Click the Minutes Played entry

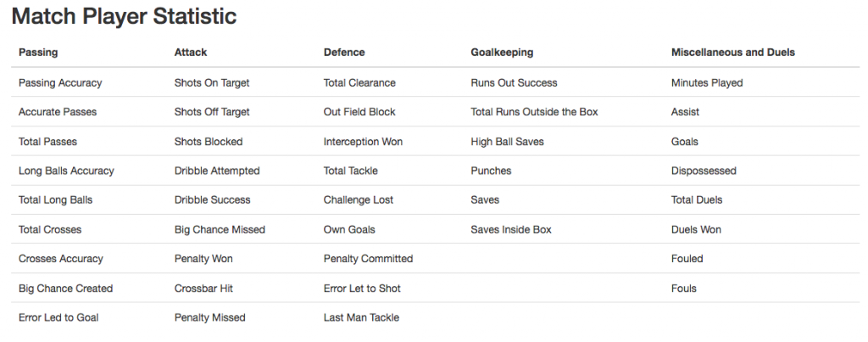coord(707,82)
